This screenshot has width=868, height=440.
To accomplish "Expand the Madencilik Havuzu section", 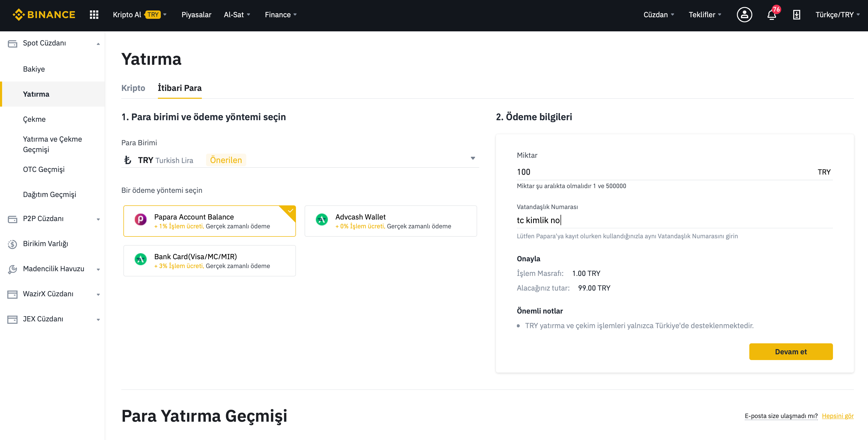I will click(98, 270).
